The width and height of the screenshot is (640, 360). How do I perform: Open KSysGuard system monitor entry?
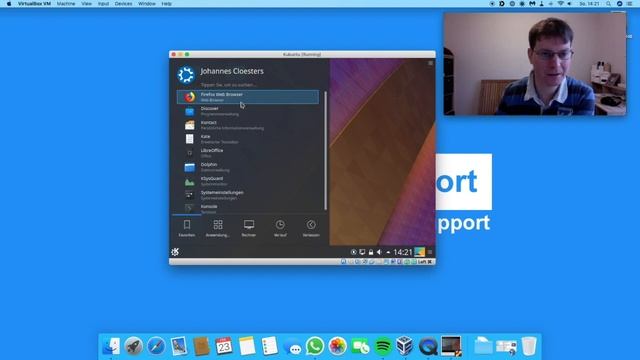coord(248,181)
